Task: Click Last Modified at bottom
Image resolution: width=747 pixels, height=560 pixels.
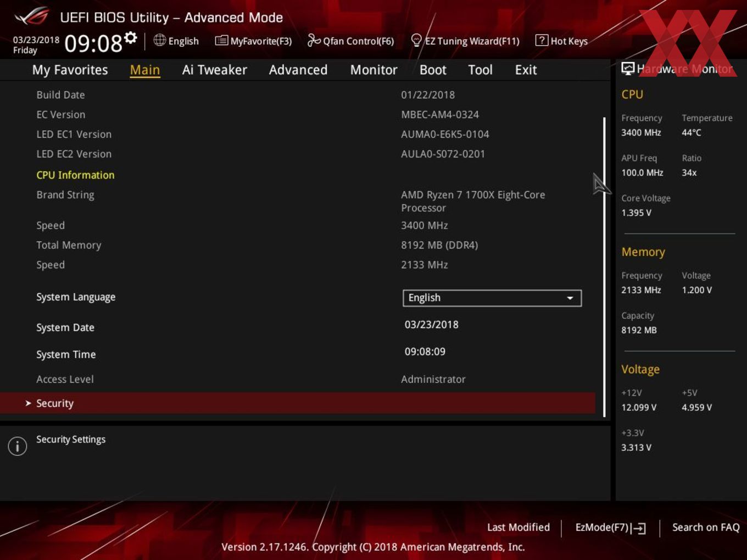Action: click(519, 527)
